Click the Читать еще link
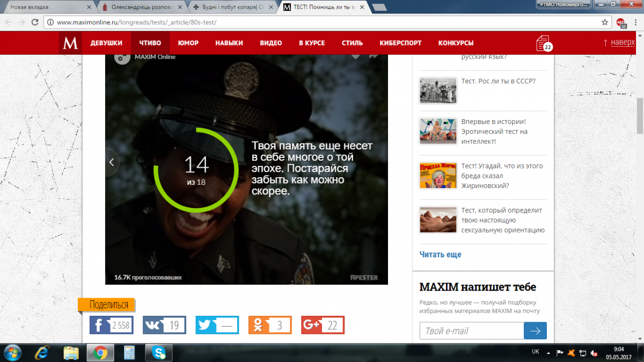Viewport: 644px width, 362px height. pyautogui.click(x=440, y=255)
